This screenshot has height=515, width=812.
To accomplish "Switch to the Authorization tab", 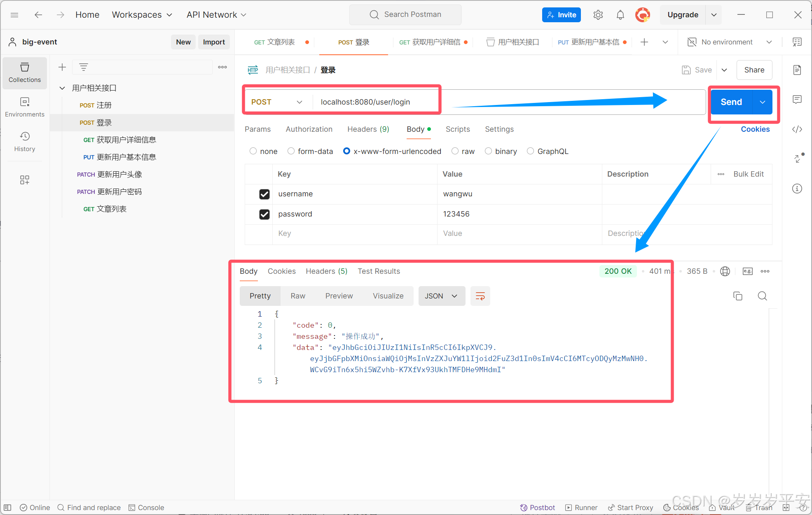I will click(309, 129).
